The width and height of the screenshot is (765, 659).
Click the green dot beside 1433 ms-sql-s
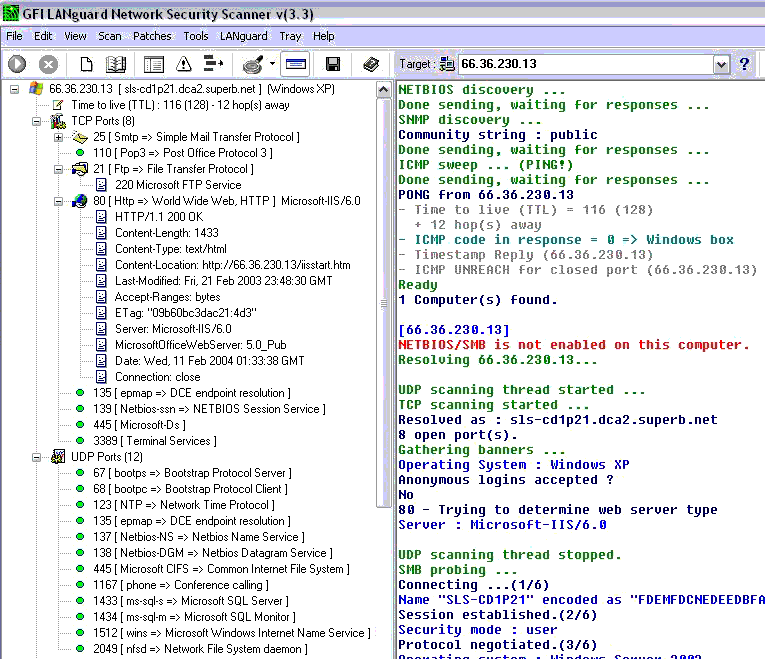(80, 600)
